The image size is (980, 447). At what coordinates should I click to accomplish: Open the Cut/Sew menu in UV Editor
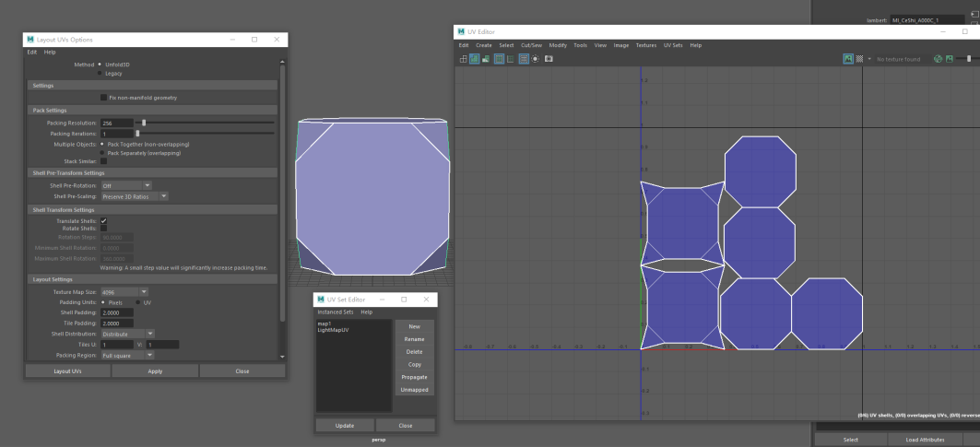pyautogui.click(x=531, y=45)
